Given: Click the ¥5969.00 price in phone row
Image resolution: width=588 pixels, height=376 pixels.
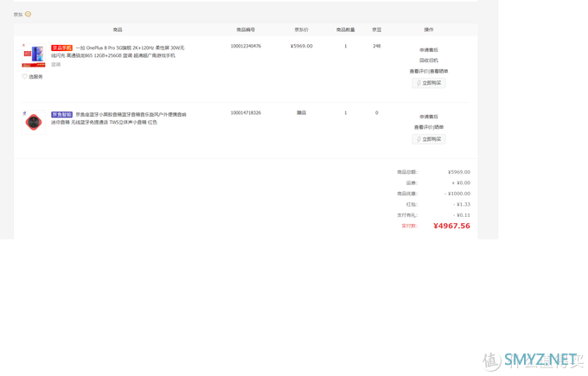Looking at the screenshot, I should click(302, 46).
